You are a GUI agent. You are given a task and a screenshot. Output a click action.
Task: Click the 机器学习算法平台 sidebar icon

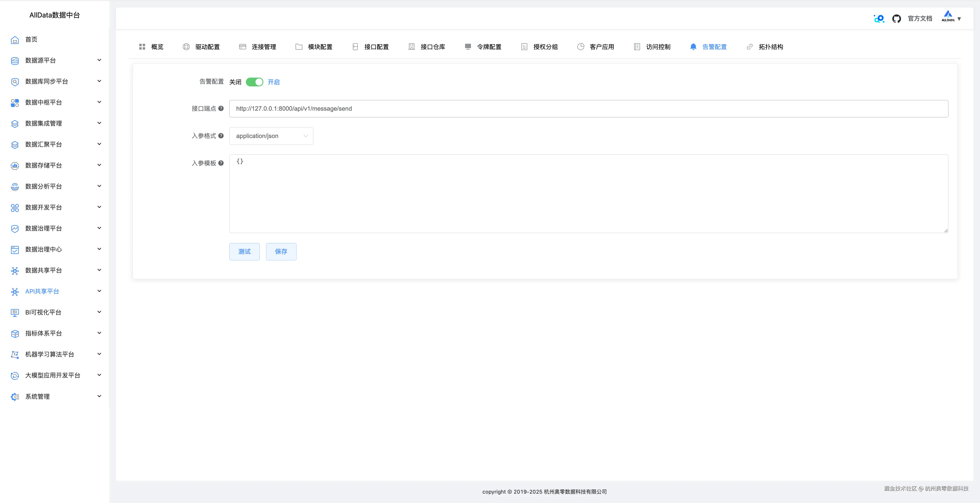[15, 355]
